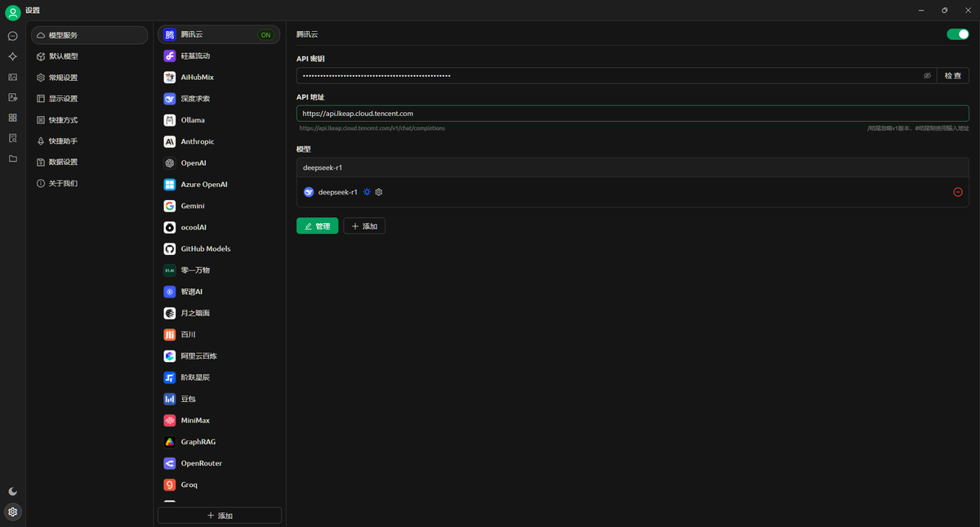Viewport: 980px width, 527px height.
Task: Open 数据设置 settings section
Action: pos(90,162)
